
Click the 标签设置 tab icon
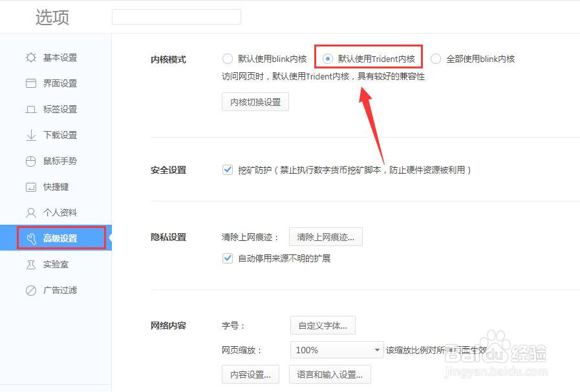point(30,108)
